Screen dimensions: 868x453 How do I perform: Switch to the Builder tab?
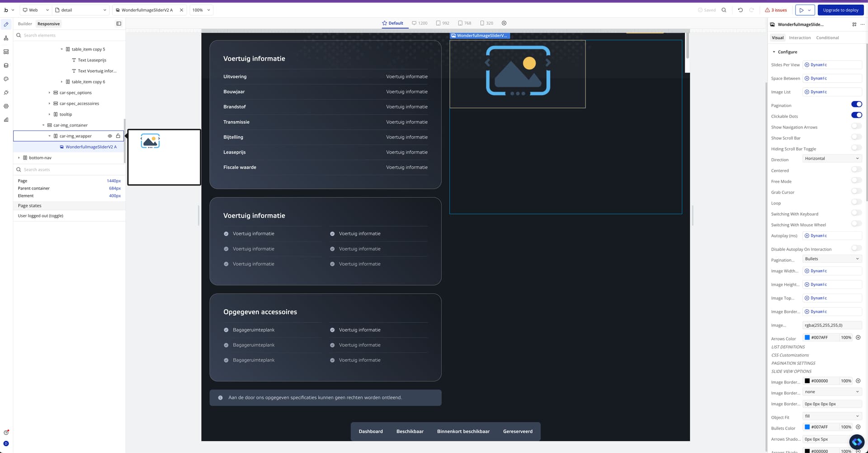tap(25, 24)
